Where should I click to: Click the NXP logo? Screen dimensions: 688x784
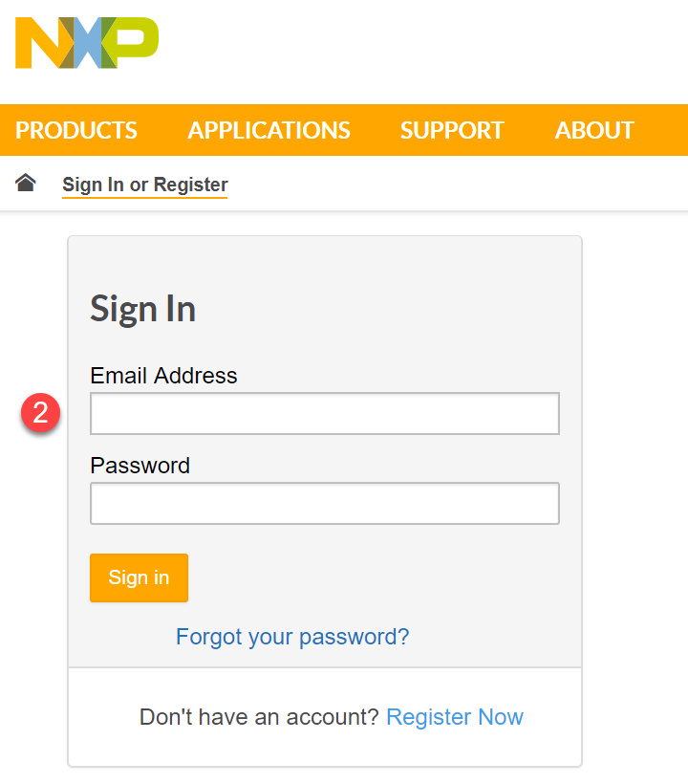[x=86, y=43]
